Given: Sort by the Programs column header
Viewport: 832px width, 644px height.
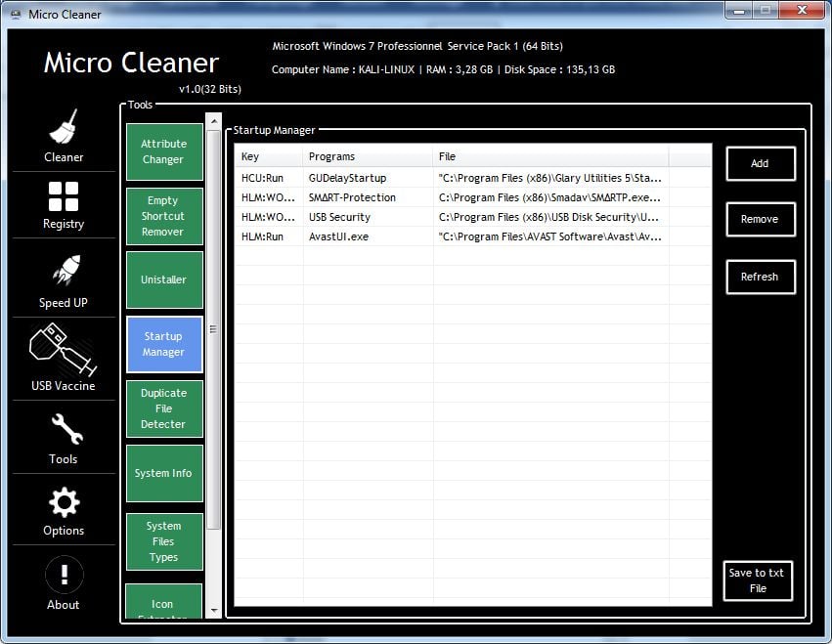Looking at the screenshot, I should [368, 156].
